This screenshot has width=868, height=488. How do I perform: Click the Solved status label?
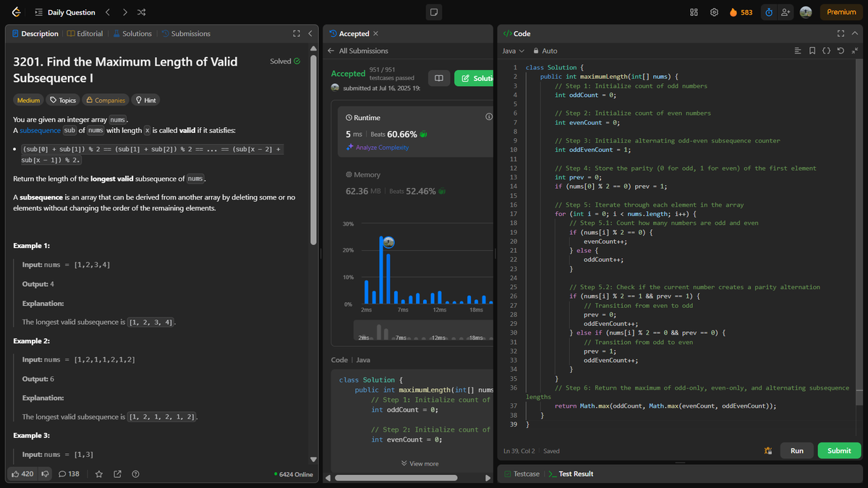[x=284, y=61]
